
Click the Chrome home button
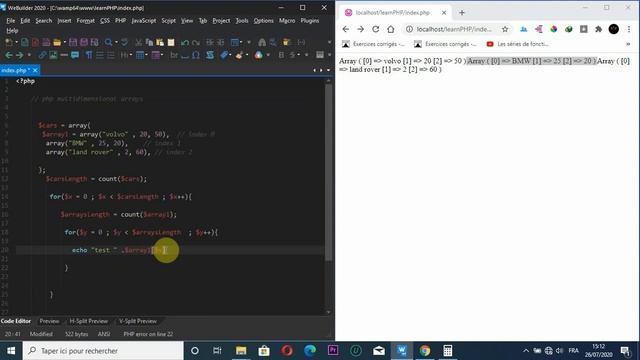391,29
